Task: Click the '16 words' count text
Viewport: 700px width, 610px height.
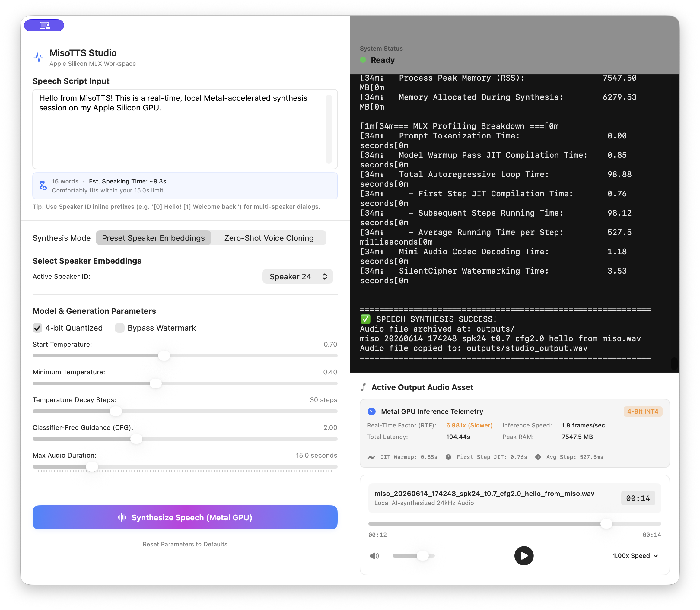Action: [65, 181]
